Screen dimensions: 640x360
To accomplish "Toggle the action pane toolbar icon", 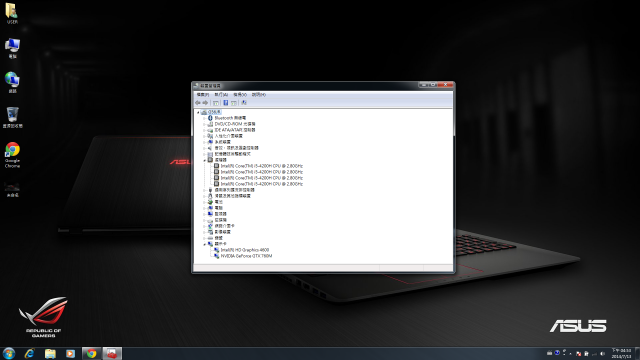I will [234, 103].
